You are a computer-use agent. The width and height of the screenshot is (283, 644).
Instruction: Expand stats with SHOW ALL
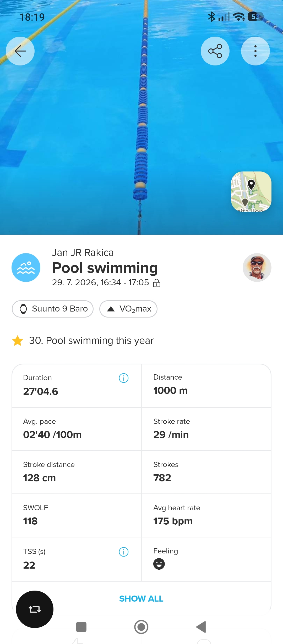coord(141,599)
